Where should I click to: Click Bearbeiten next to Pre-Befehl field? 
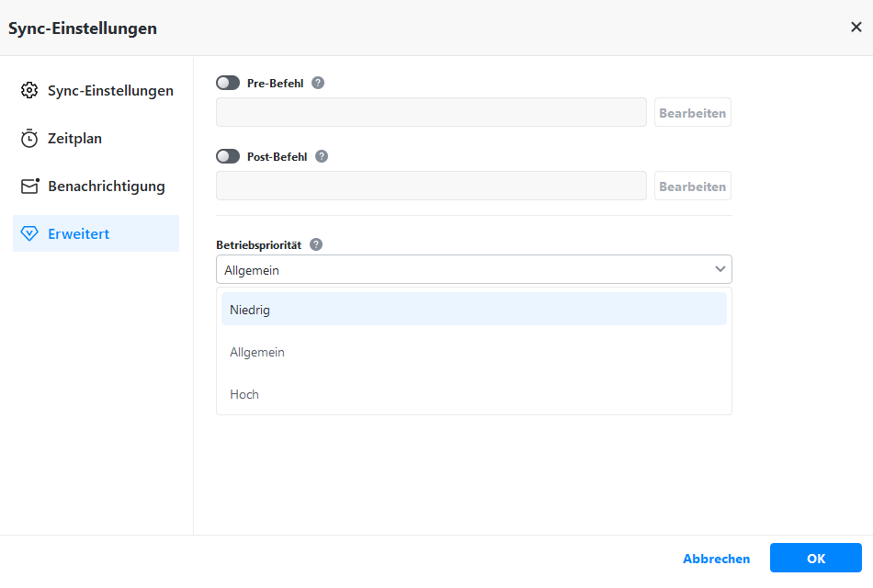(x=692, y=113)
